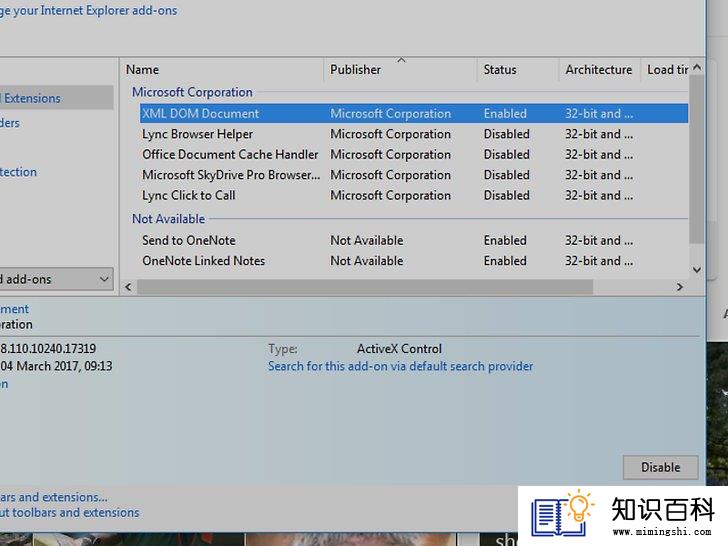Click Disabled status of Lync Browser Helper
The height and width of the screenshot is (546, 728).
(507, 134)
